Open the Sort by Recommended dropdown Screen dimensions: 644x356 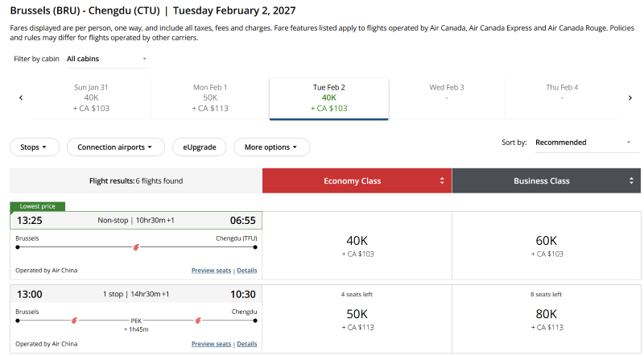pyautogui.click(x=583, y=143)
